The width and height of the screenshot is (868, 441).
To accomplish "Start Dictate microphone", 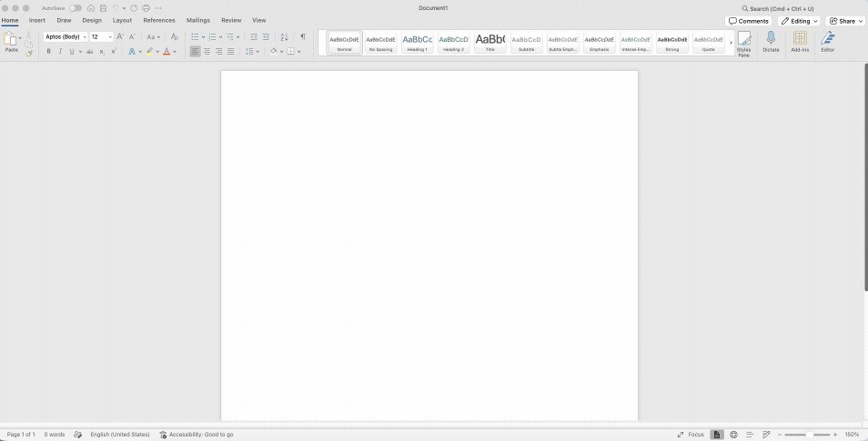I will (771, 42).
